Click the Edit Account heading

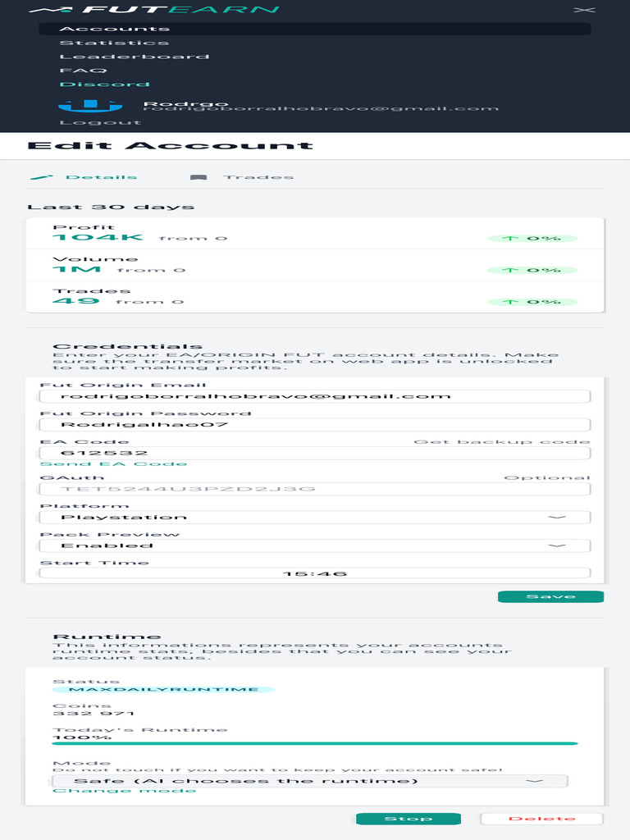pyautogui.click(x=171, y=146)
